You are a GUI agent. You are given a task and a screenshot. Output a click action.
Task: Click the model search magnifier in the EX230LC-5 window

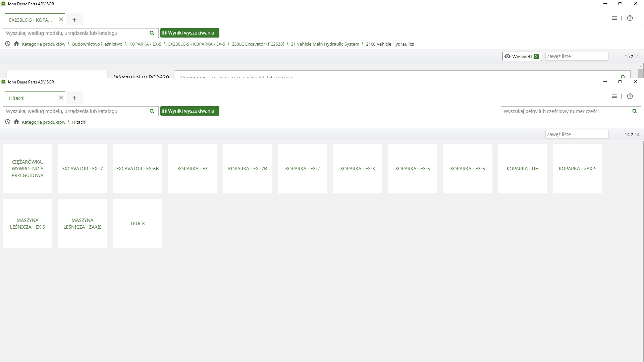pyautogui.click(x=152, y=33)
